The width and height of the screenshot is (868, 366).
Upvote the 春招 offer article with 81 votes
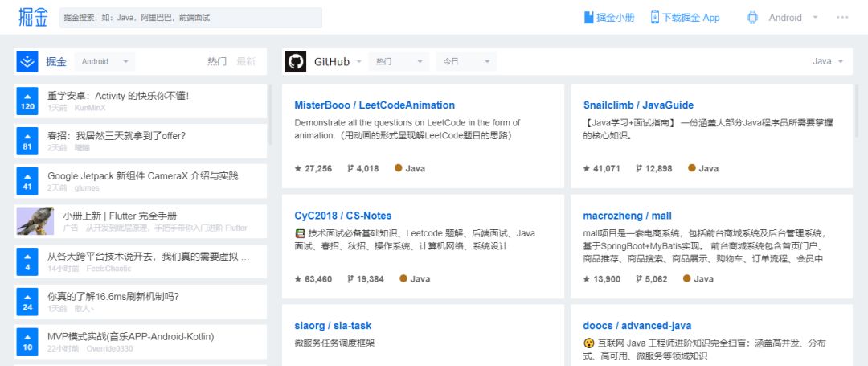(x=27, y=142)
